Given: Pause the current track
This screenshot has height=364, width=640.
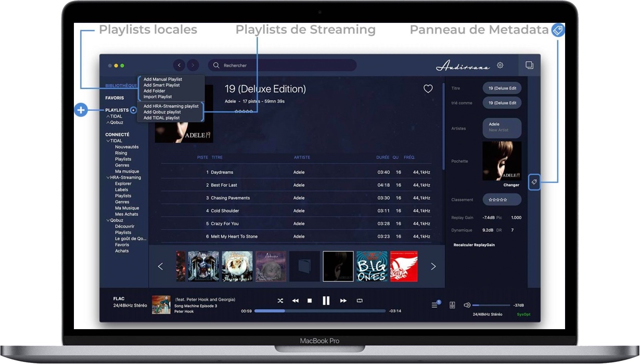Looking at the screenshot, I should (326, 301).
